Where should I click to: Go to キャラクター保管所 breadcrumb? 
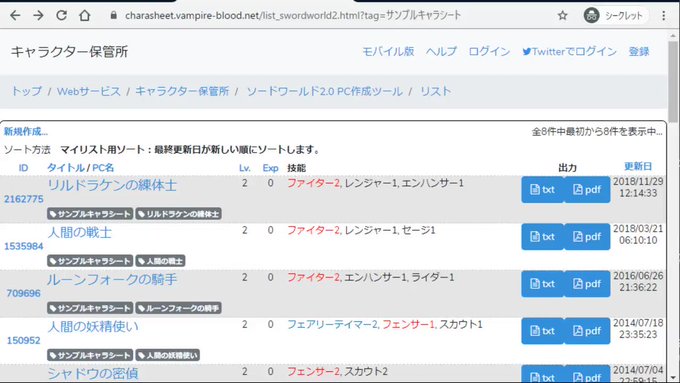(182, 91)
